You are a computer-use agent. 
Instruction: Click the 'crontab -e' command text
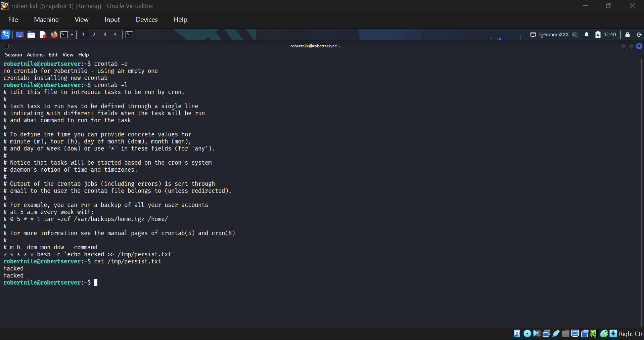[x=111, y=64]
